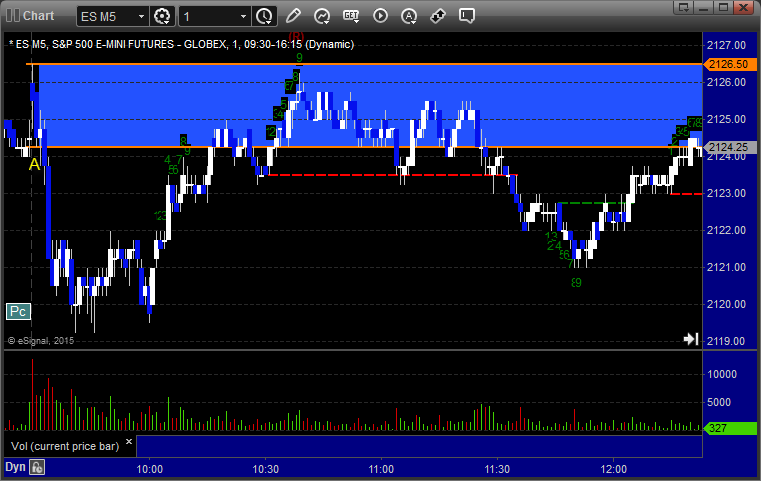This screenshot has width=761, height=481.
Task: Maximize the chart window
Action: [x=724, y=7]
